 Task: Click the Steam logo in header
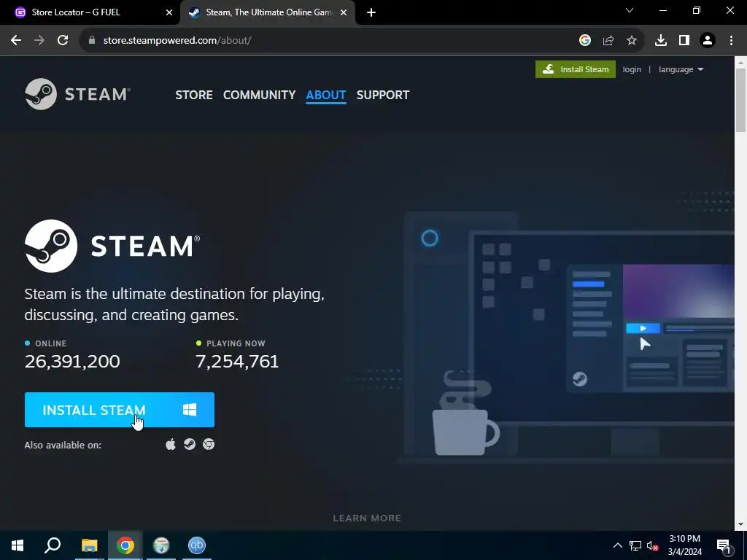[x=77, y=94]
